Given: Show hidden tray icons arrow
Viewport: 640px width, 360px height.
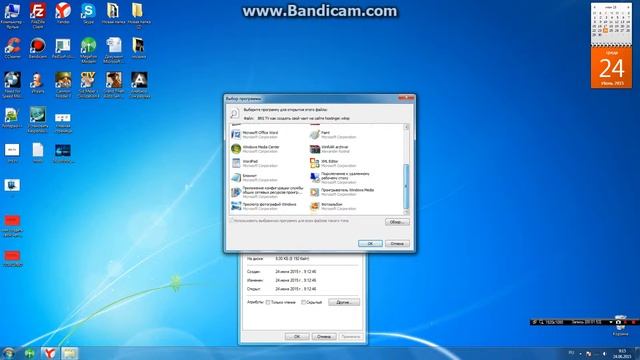Looking at the screenshot, I should click(580, 353).
